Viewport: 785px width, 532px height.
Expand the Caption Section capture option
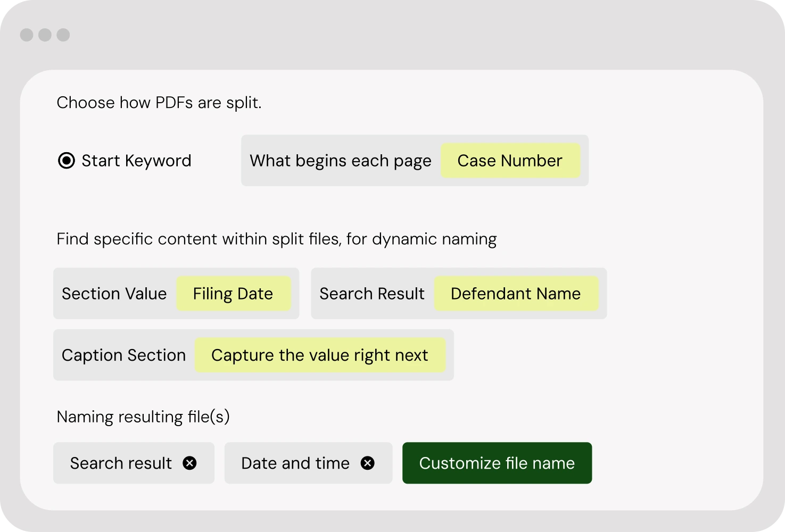(x=320, y=355)
